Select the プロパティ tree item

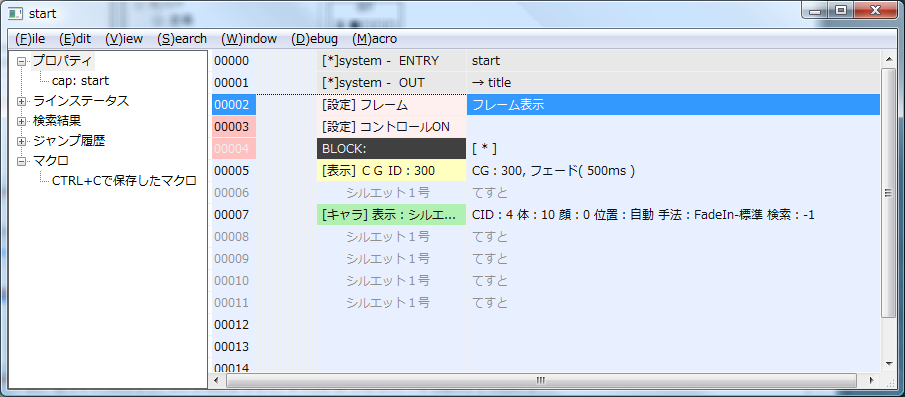[62, 61]
